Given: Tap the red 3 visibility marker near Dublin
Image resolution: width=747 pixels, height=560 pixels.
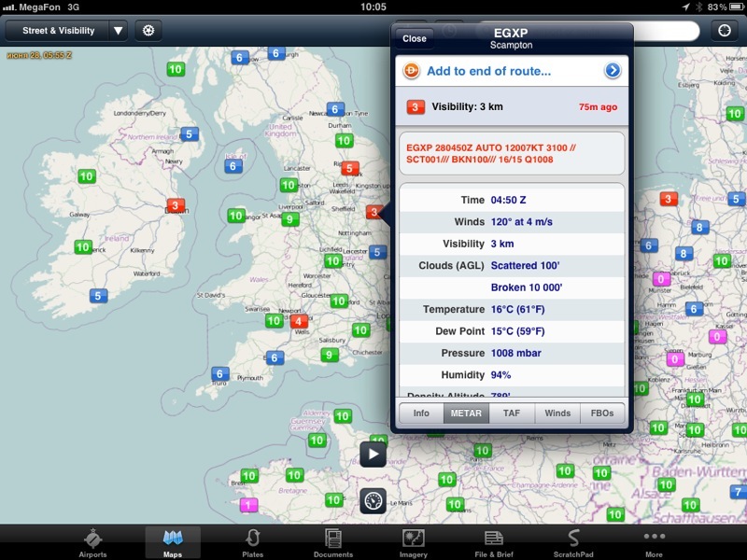Looking at the screenshot, I should pyautogui.click(x=174, y=205).
